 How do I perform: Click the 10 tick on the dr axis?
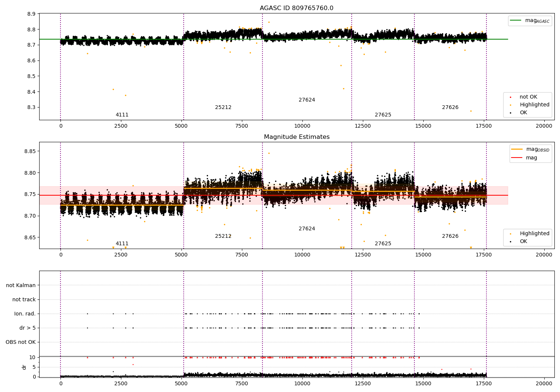[32, 358]
